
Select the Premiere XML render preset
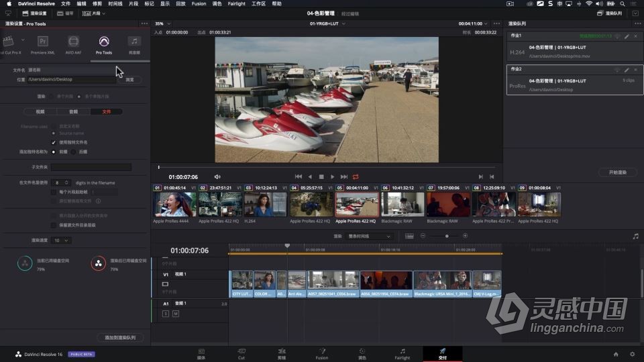point(43,42)
